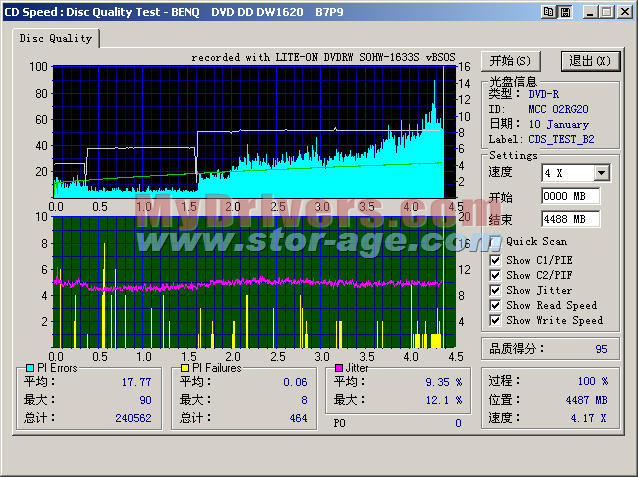
Task: Close the Disc Quality Test window
Action: coord(625,11)
